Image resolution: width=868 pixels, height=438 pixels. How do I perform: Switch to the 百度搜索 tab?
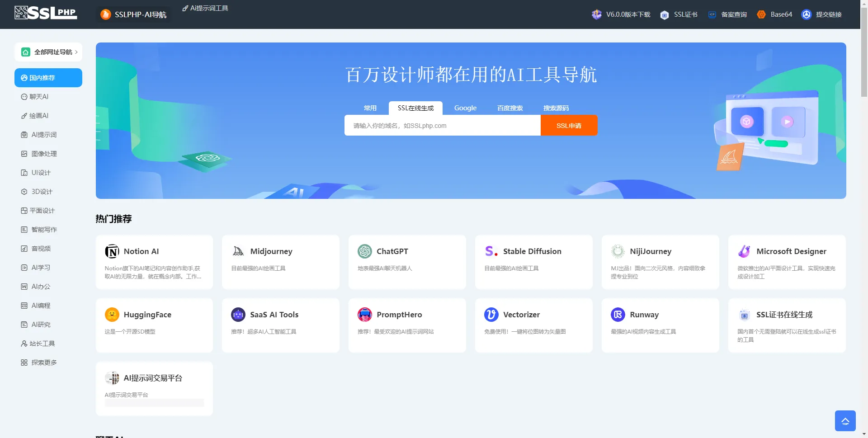click(509, 108)
